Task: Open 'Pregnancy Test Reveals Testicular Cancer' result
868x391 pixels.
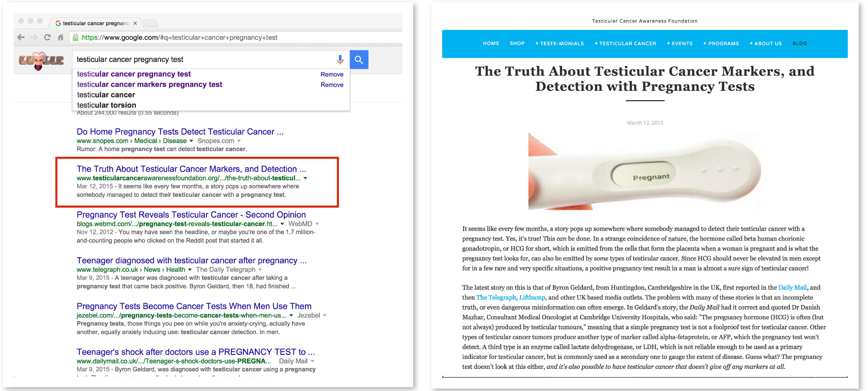Action: click(x=191, y=215)
